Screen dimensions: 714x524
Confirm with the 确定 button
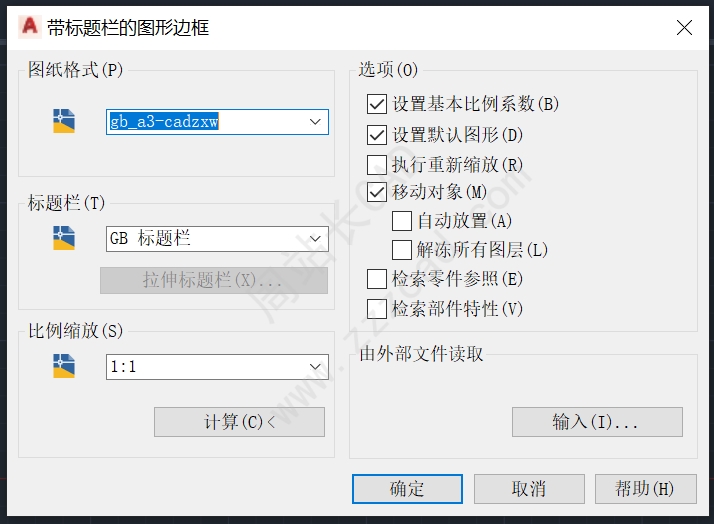407,488
